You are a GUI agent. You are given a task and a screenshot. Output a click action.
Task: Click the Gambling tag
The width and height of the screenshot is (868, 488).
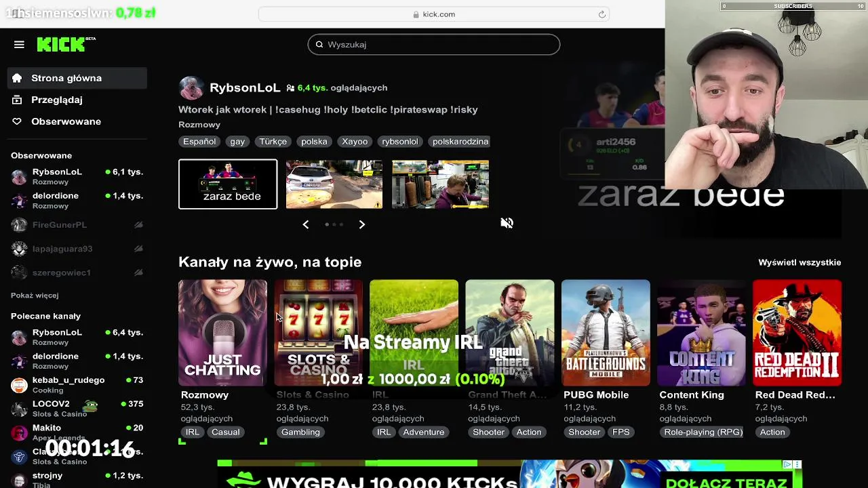(x=300, y=432)
